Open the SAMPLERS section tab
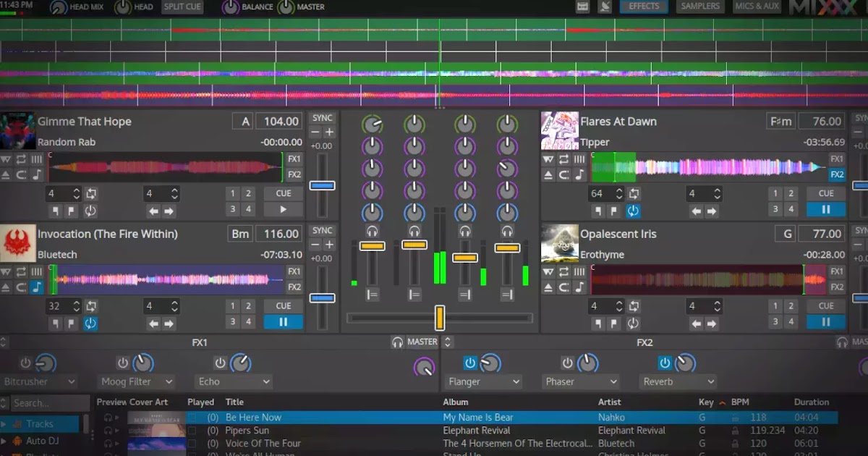This screenshot has width=868, height=456. click(x=701, y=7)
